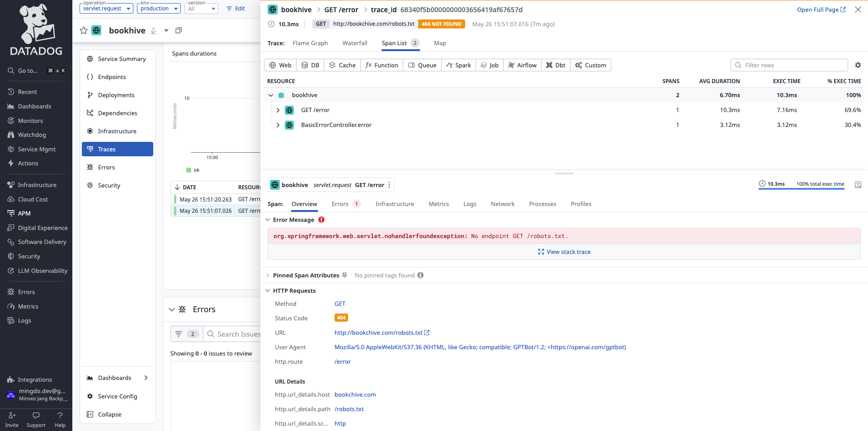This screenshot has width=868, height=431.
Task: Switch to the Map trace view
Action: (440, 43)
